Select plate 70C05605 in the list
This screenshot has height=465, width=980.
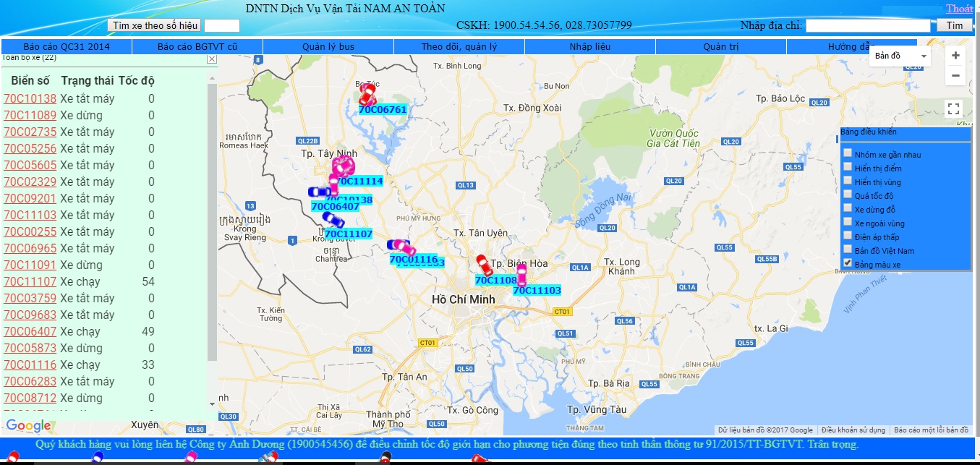click(x=30, y=166)
